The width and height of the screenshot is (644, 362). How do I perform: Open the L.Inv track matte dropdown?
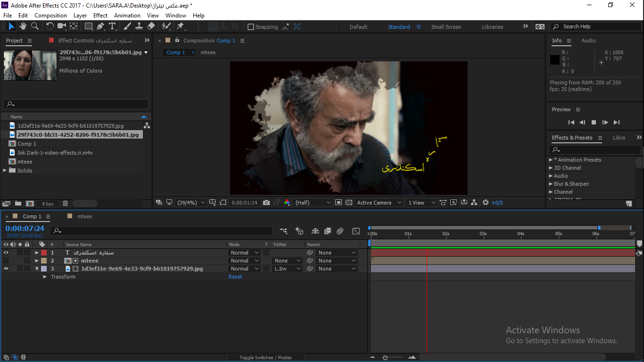(x=287, y=269)
